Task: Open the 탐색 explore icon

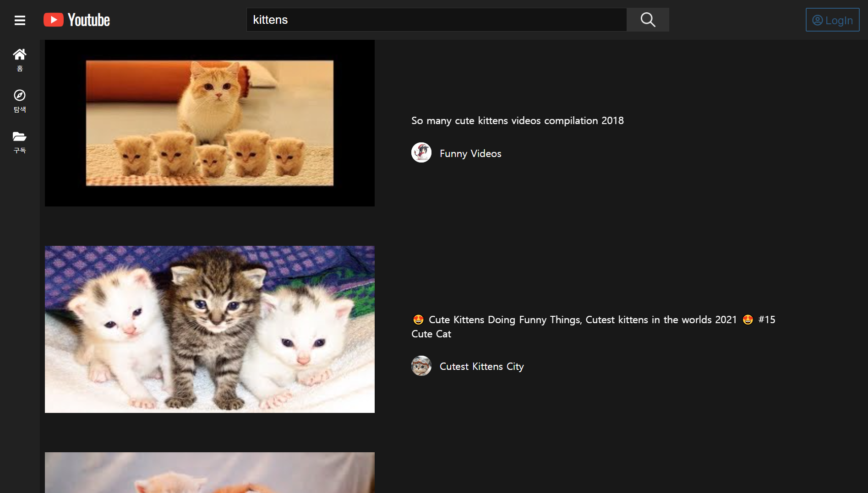Action: click(20, 95)
